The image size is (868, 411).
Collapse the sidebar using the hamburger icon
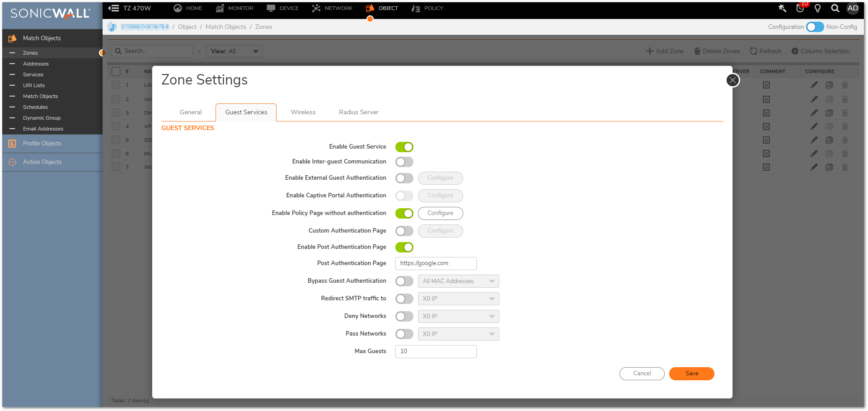[113, 8]
